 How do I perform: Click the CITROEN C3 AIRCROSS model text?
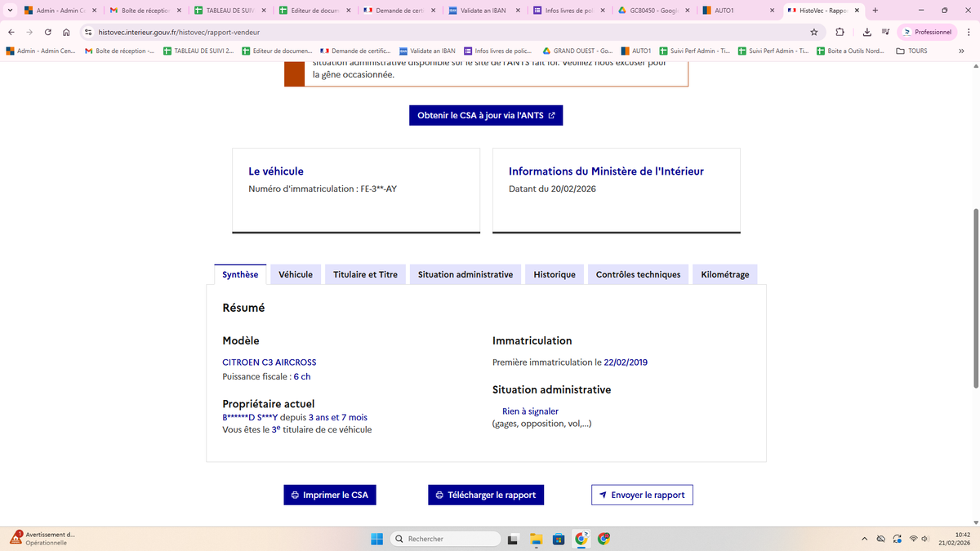click(269, 362)
